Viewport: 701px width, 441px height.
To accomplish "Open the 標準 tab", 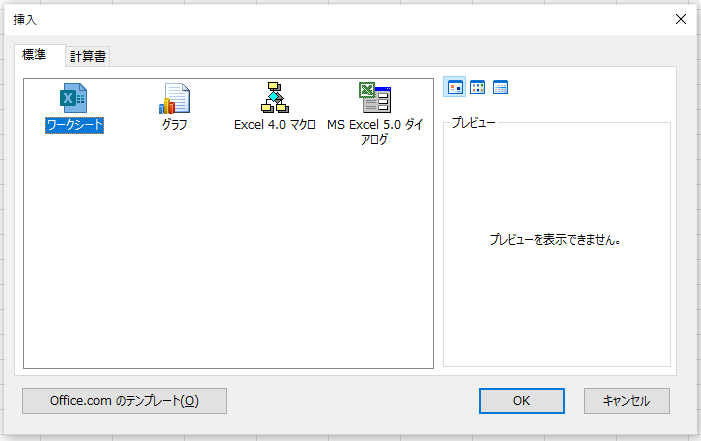I will pos(40,55).
